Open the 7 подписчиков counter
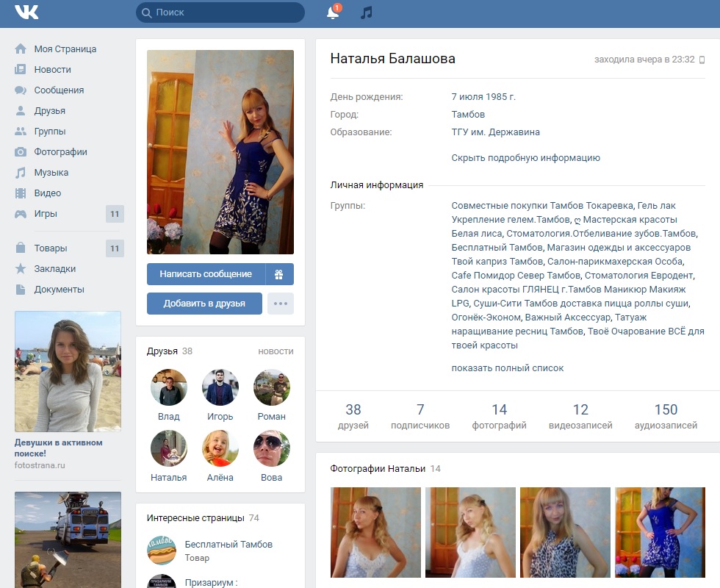The height and width of the screenshot is (588, 720). click(x=420, y=416)
